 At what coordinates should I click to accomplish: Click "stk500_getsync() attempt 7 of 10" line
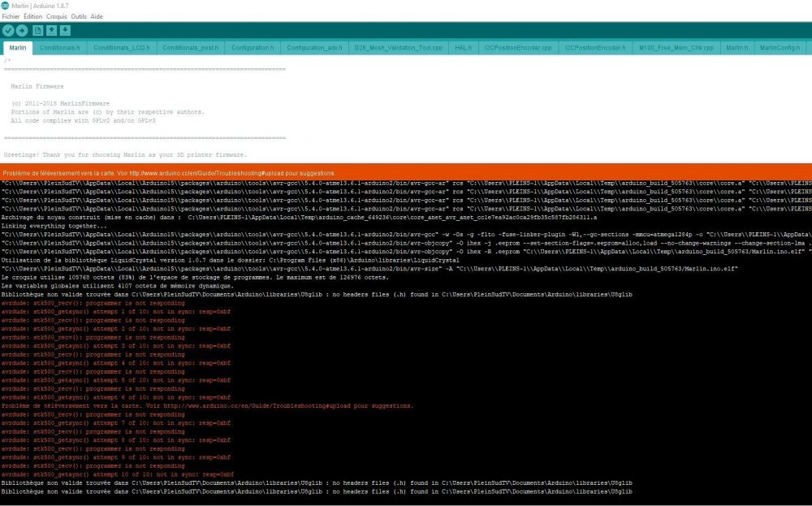pyautogui.click(x=116, y=423)
